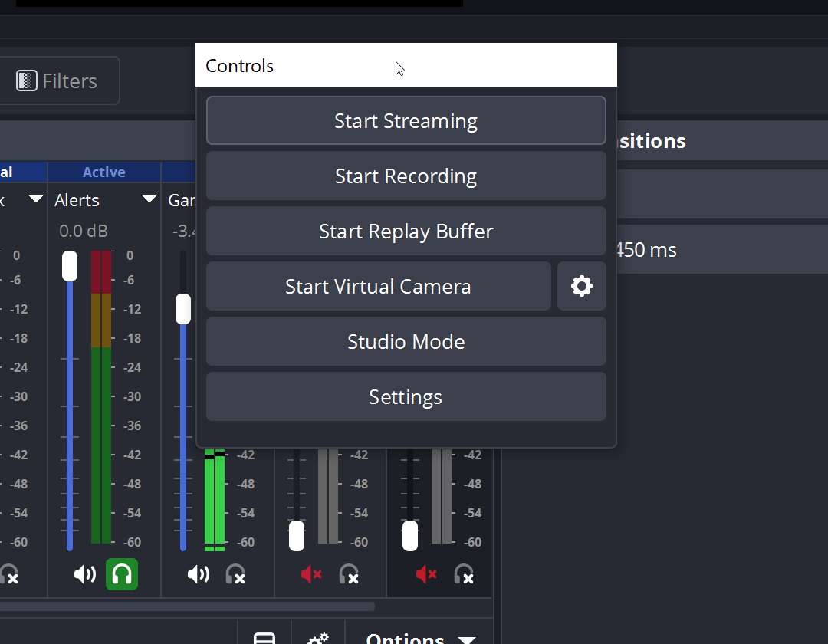Disable the green Alerts headphone monitoring icon
The height and width of the screenshot is (644, 828).
[x=122, y=574]
